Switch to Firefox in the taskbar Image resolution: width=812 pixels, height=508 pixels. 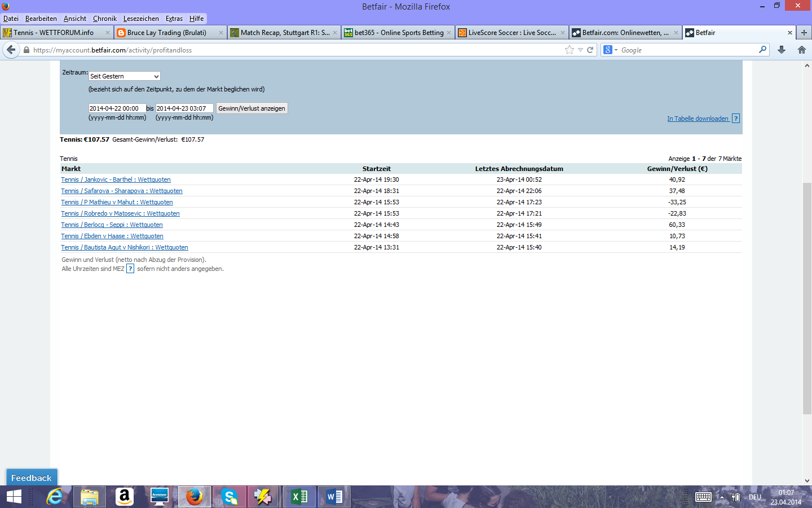pyautogui.click(x=195, y=497)
